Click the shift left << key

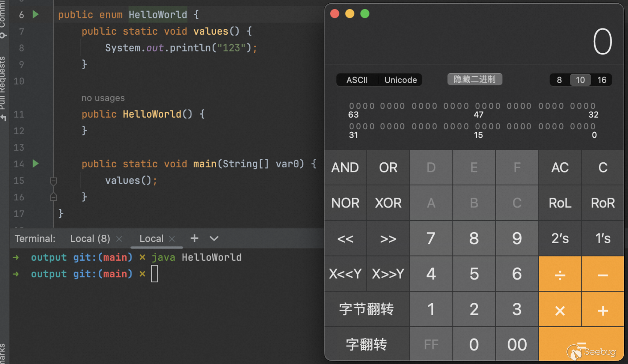pyautogui.click(x=345, y=239)
